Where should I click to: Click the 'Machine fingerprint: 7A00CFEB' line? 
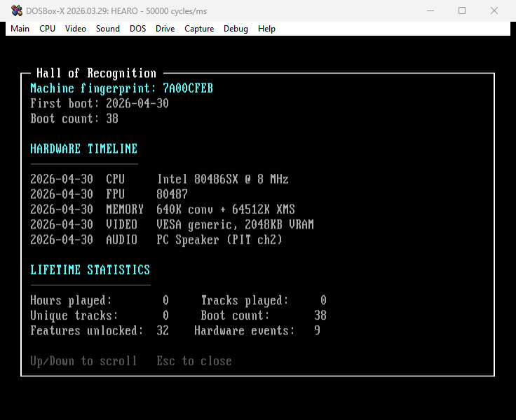point(122,88)
